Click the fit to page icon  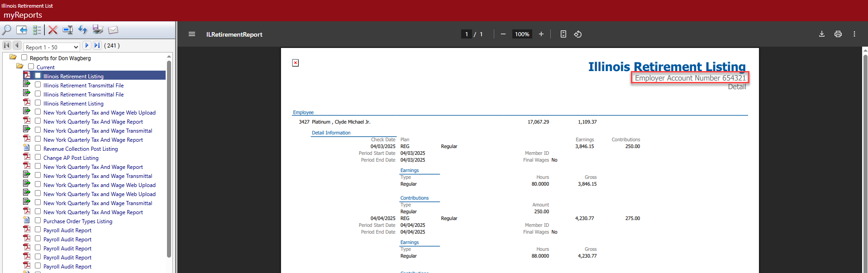pyautogui.click(x=563, y=34)
